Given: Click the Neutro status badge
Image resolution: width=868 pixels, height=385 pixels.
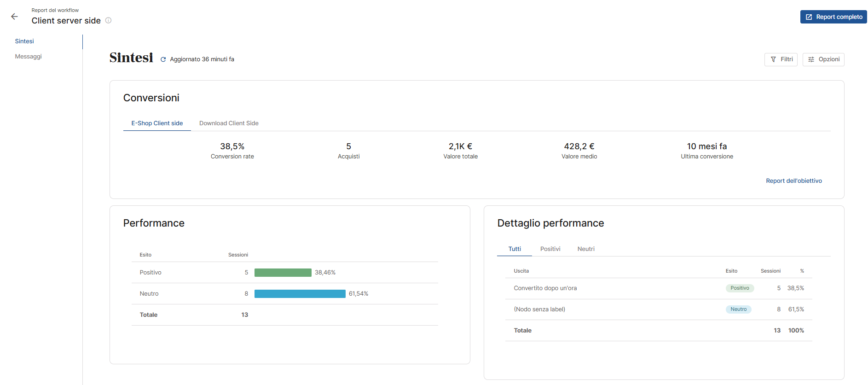Looking at the screenshot, I should click(738, 309).
